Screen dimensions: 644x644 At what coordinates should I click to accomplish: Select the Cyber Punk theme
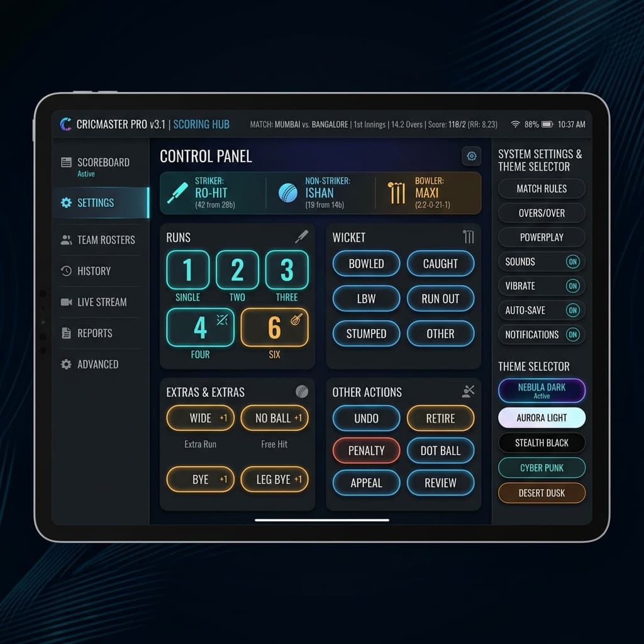click(x=541, y=468)
